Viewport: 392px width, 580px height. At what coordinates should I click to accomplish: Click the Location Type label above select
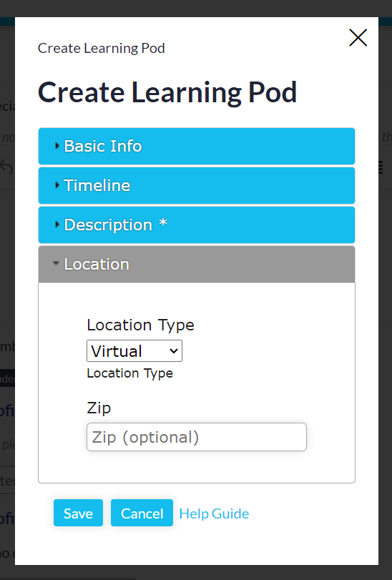click(x=140, y=325)
